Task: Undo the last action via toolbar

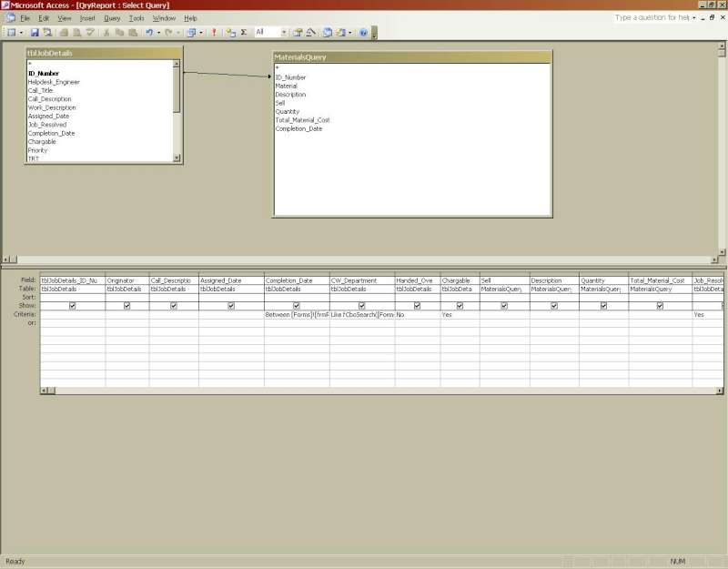Action: 149,33
